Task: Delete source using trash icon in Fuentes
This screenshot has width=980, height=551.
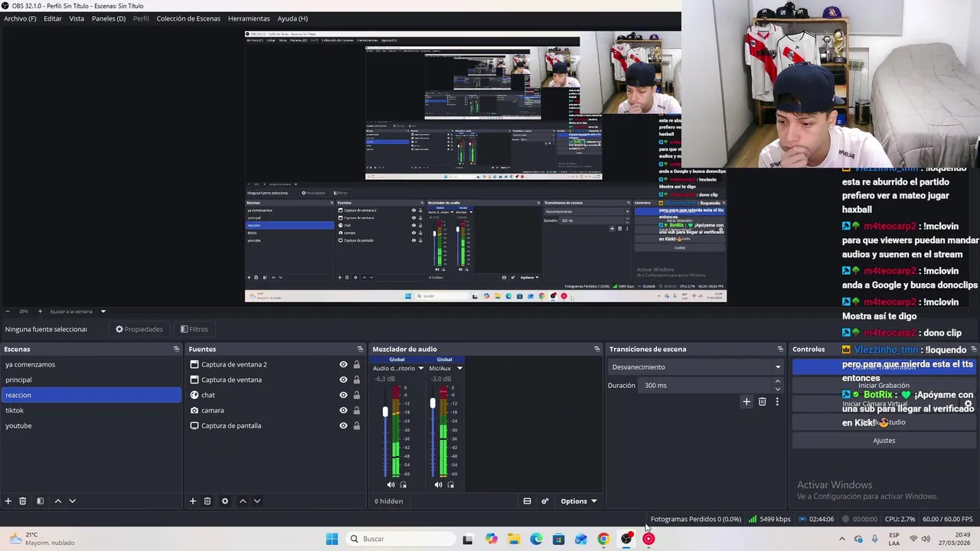Action: (x=207, y=501)
